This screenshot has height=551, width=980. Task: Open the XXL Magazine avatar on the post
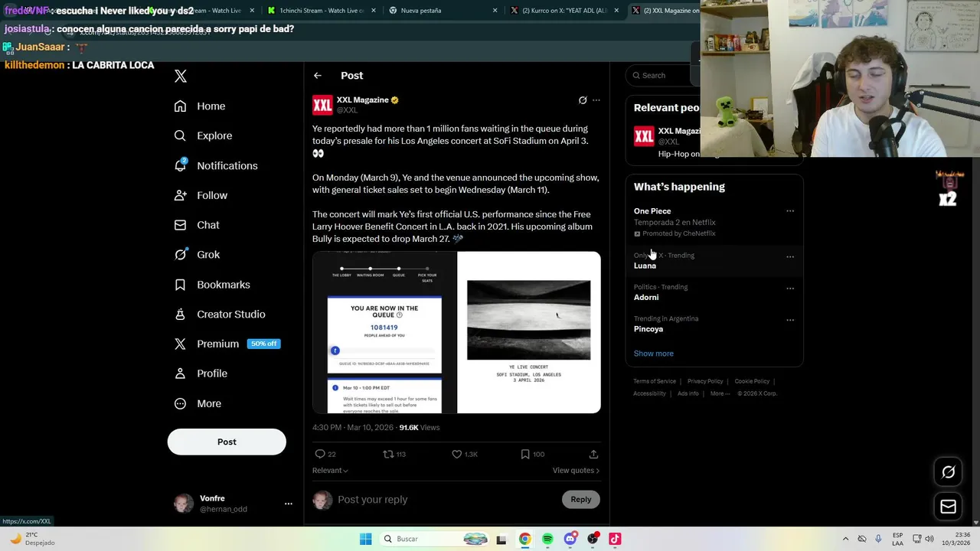coord(322,105)
